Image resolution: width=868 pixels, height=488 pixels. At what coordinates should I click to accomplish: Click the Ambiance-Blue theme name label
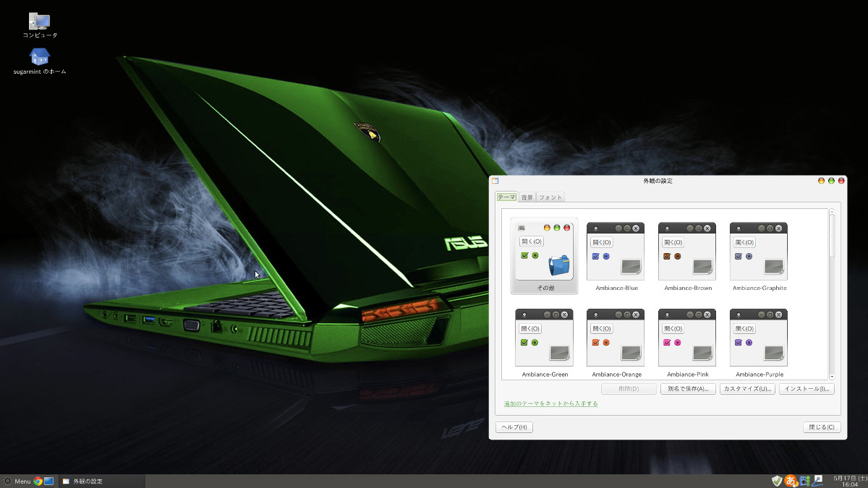pyautogui.click(x=616, y=288)
